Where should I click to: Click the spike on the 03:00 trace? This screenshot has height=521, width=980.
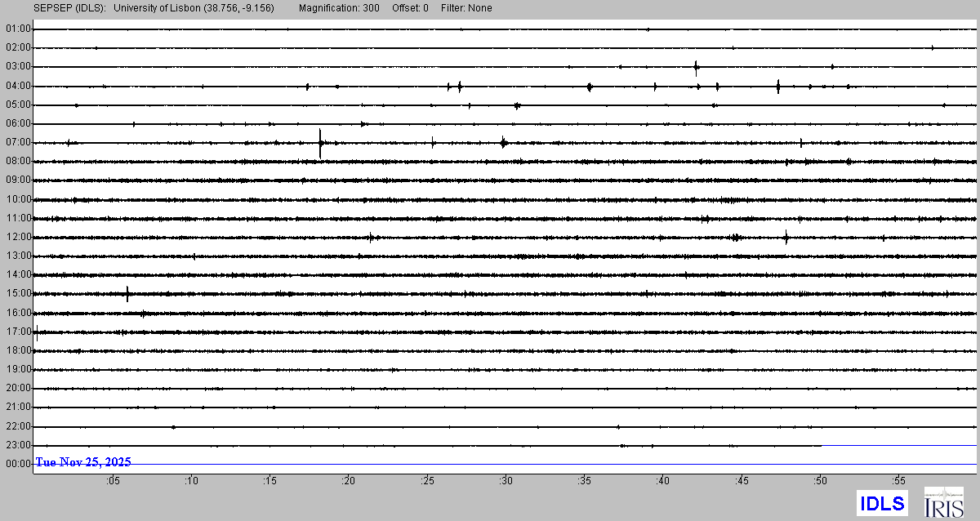tap(696, 67)
